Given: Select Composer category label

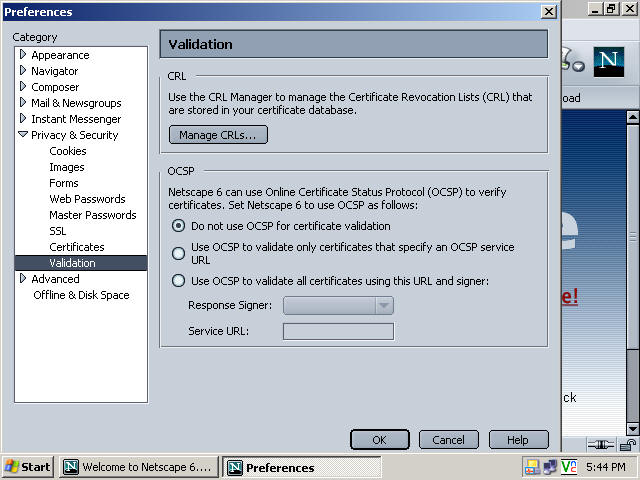Looking at the screenshot, I should 55,87.
